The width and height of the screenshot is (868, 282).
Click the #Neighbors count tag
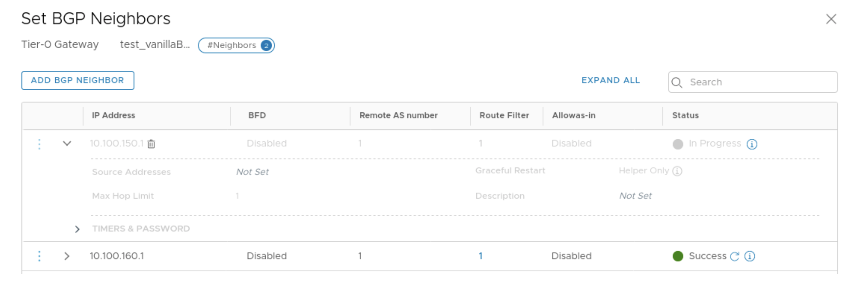pyautogui.click(x=236, y=45)
